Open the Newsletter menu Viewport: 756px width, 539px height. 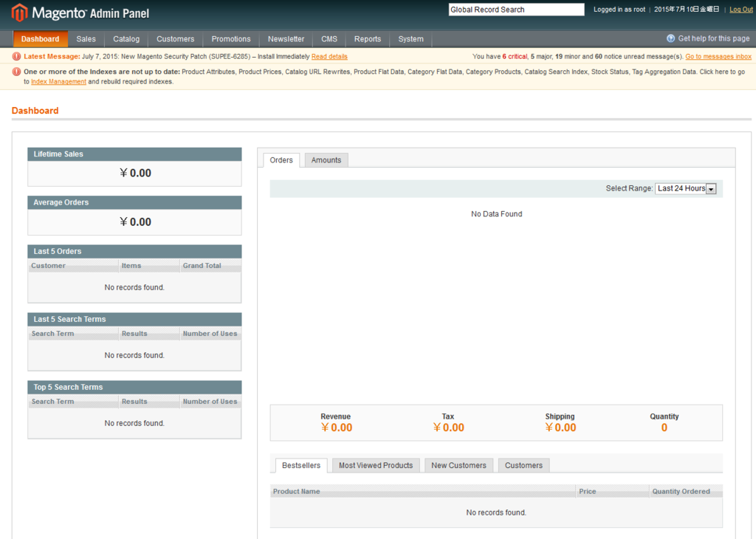286,39
